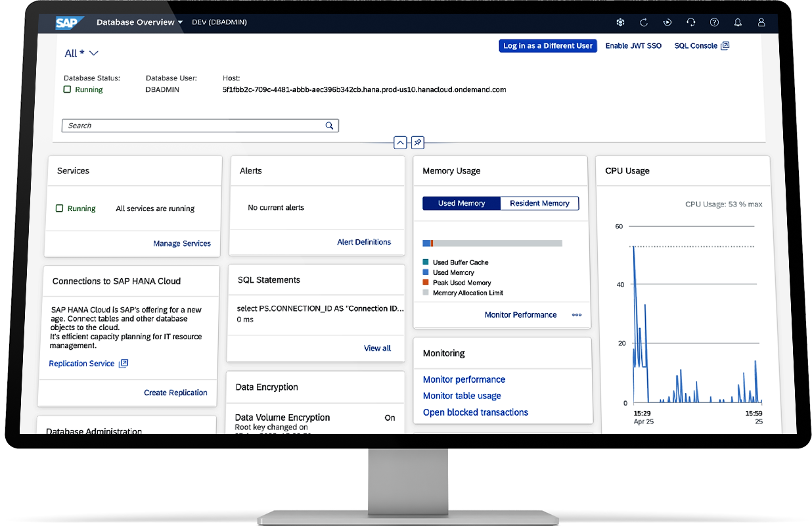The image size is (812, 526).
Task: Open the notifications bell icon
Action: coord(738,22)
